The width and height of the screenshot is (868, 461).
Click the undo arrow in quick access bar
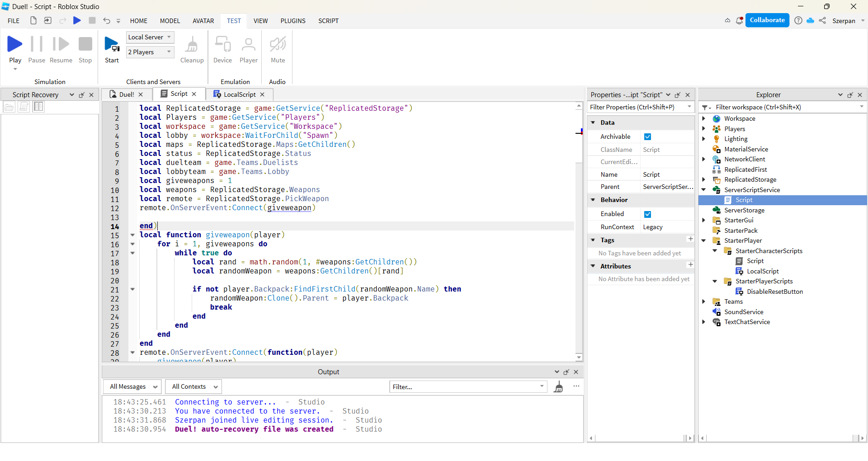(x=107, y=20)
